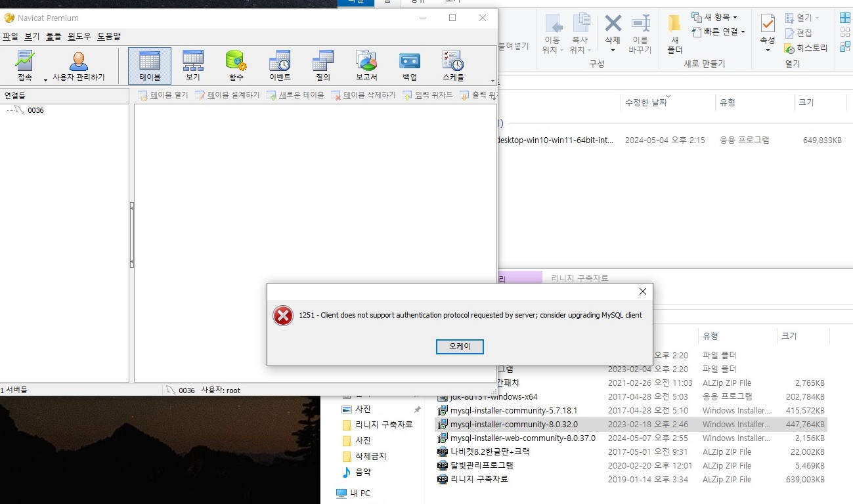Click the 이동 위치 move-to icon in Explorer ribbon
Image resolution: width=853 pixels, height=504 pixels.
click(553, 25)
